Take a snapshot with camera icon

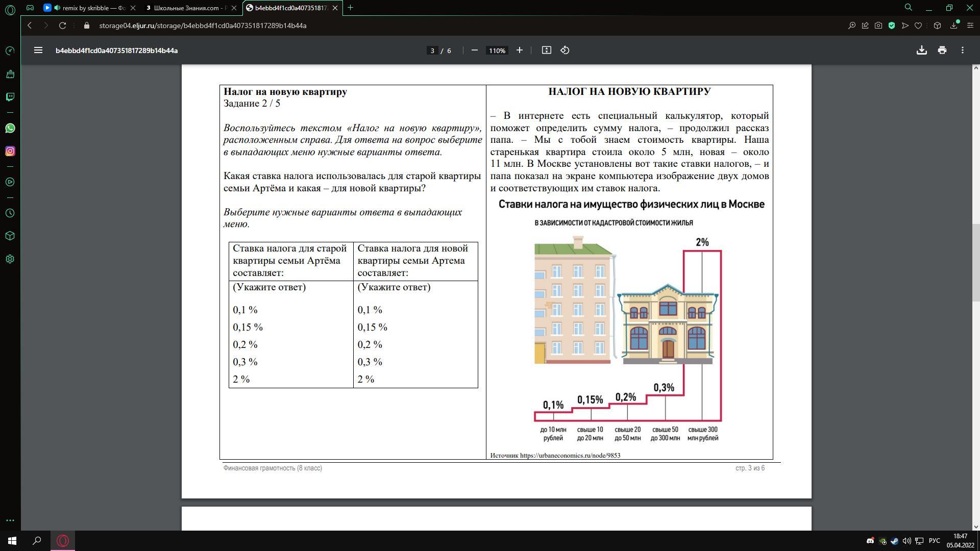(878, 26)
